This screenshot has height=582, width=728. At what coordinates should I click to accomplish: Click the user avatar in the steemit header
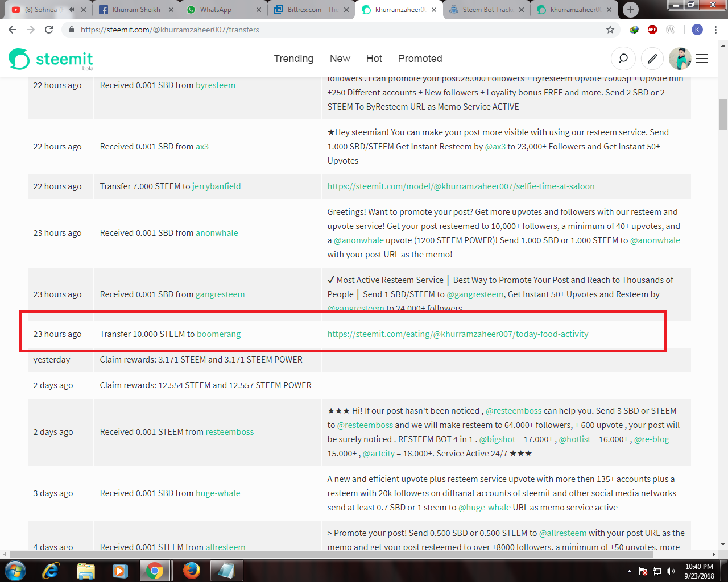(680, 59)
